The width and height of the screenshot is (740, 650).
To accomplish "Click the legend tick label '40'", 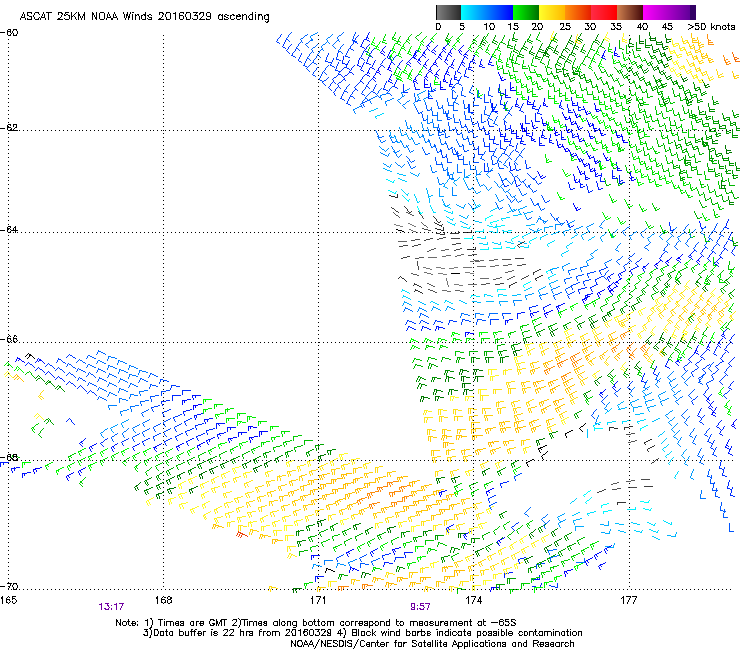I will pyautogui.click(x=642, y=27).
